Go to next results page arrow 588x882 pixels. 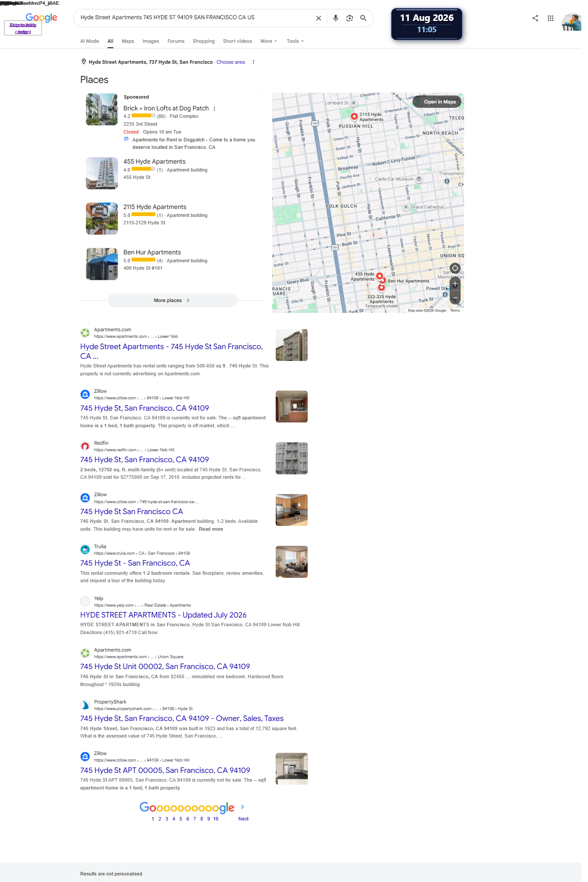(243, 807)
